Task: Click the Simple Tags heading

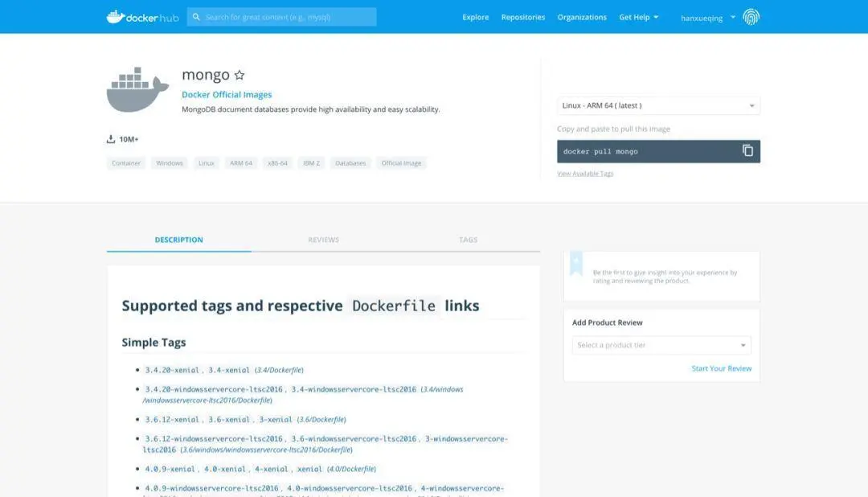Action: (x=154, y=343)
